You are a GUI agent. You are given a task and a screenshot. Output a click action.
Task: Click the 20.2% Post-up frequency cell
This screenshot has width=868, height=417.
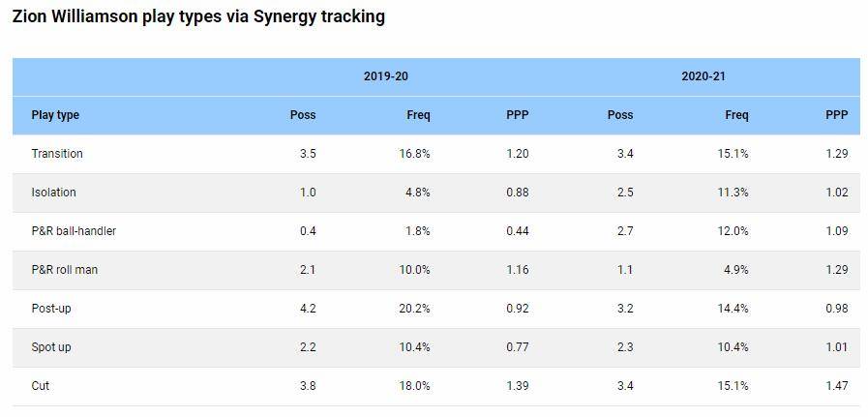pos(415,309)
